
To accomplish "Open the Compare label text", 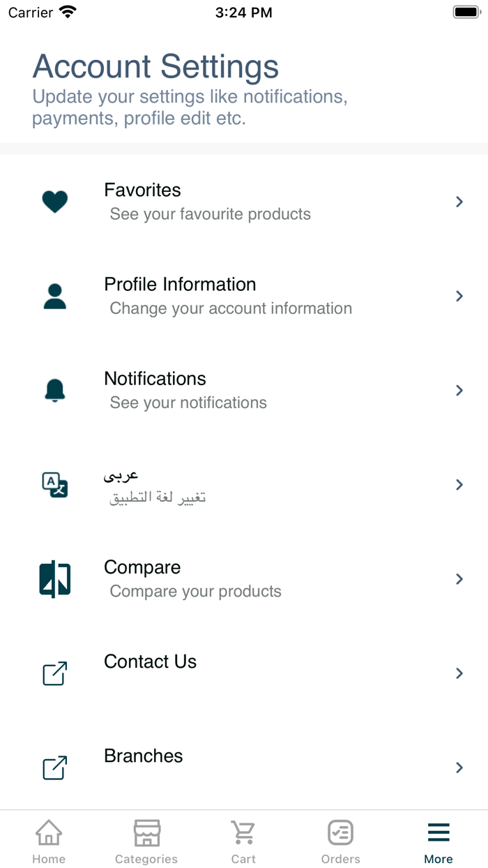I will point(142,567).
